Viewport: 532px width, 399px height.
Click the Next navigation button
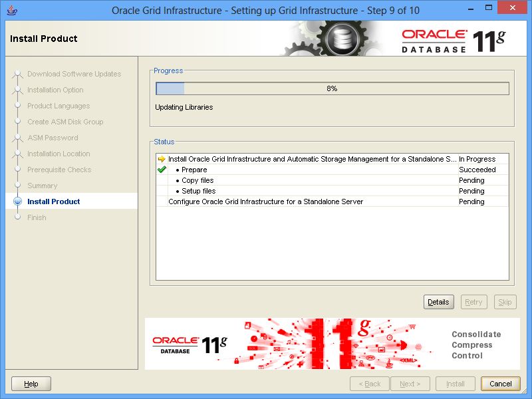410,384
